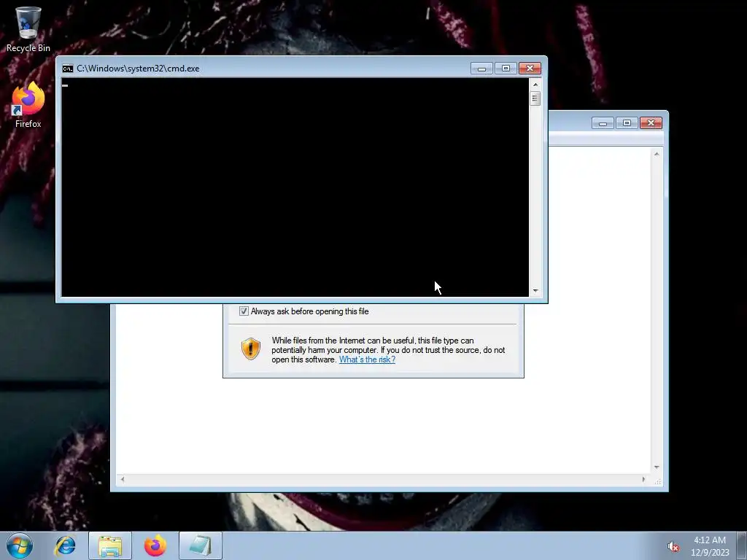Minimize the background window
Image resolution: width=747 pixels, height=560 pixels.
click(x=603, y=123)
